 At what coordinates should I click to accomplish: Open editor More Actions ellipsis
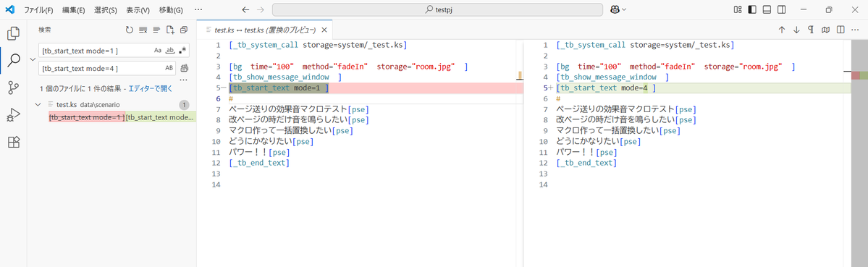click(855, 30)
